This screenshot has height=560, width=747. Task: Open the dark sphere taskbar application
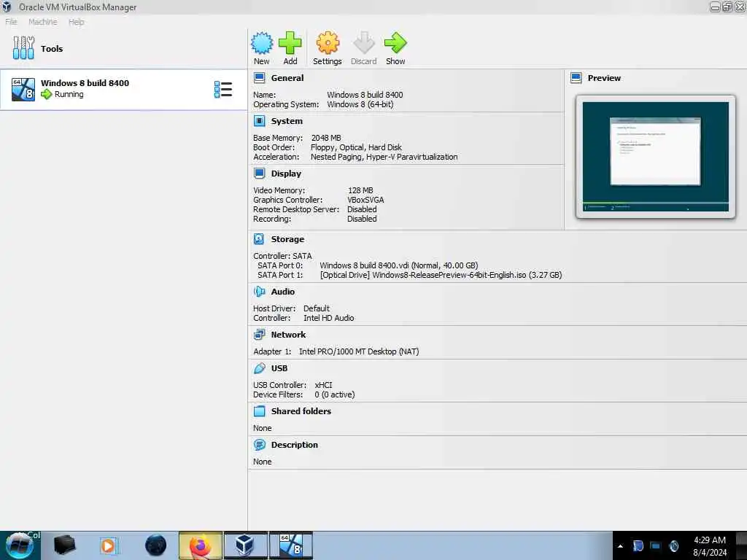(x=156, y=545)
